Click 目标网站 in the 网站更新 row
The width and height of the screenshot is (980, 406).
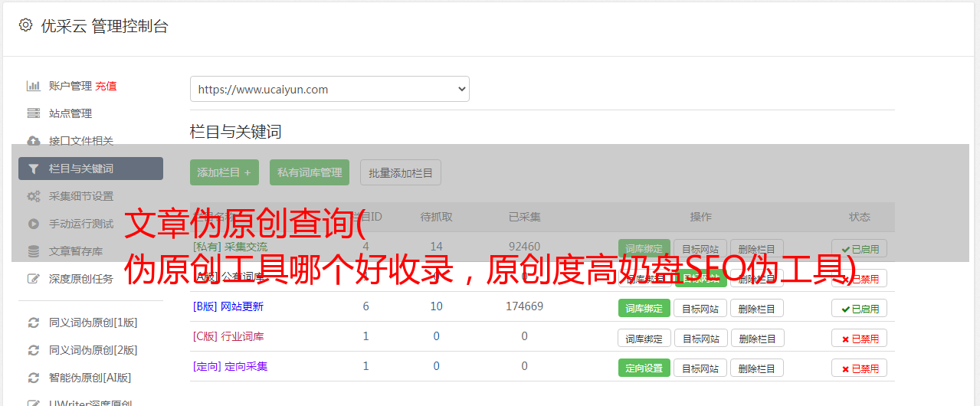tap(700, 308)
